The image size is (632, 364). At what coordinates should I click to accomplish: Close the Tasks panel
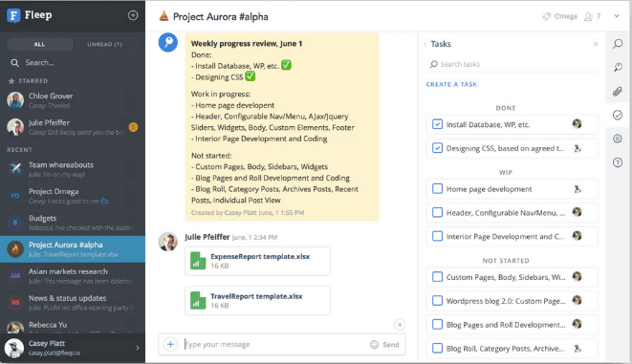(x=596, y=44)
